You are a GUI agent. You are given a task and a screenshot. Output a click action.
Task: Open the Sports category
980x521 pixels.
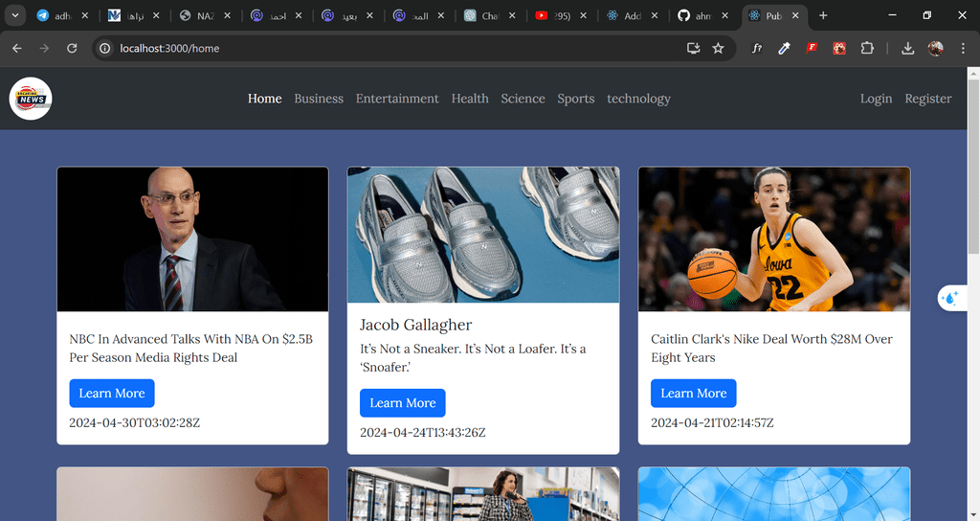click(575, 99)
